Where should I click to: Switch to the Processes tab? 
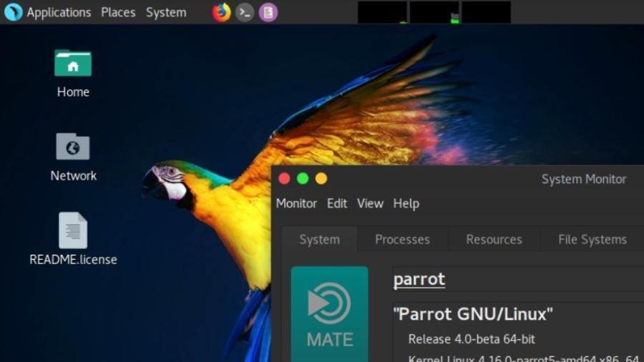pyautogui.click(x=402, y=239)
